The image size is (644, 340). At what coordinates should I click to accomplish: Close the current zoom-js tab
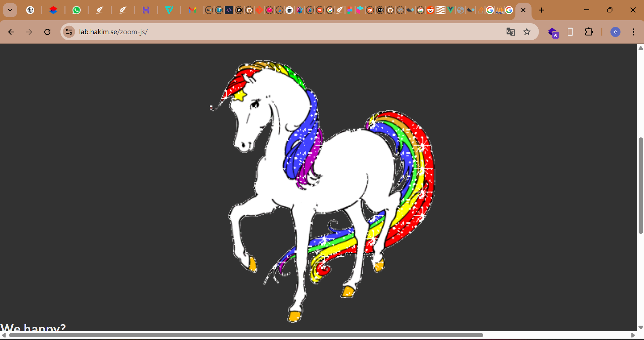523,10
